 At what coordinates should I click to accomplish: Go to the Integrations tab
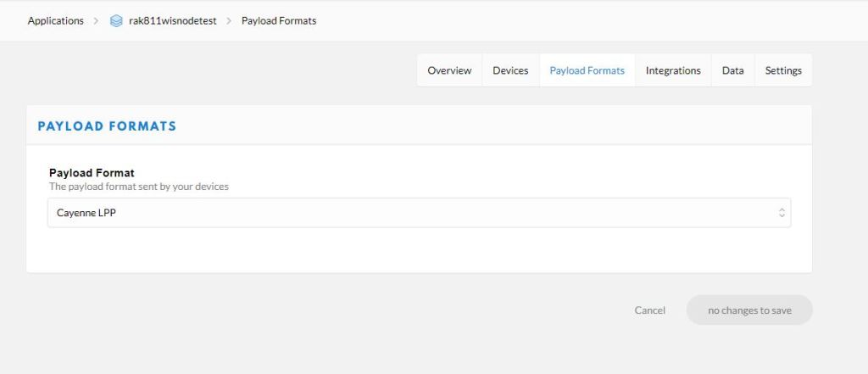[x=673, y=70]
